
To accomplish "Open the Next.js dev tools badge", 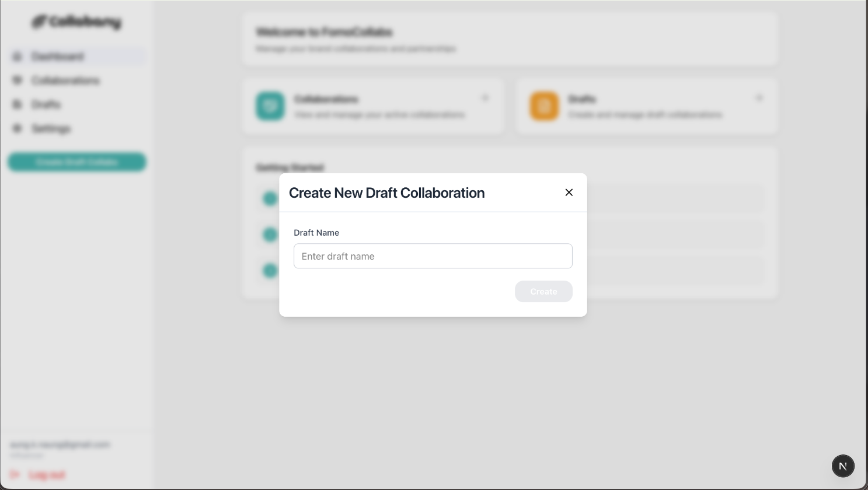I will [x=843, y=466].
